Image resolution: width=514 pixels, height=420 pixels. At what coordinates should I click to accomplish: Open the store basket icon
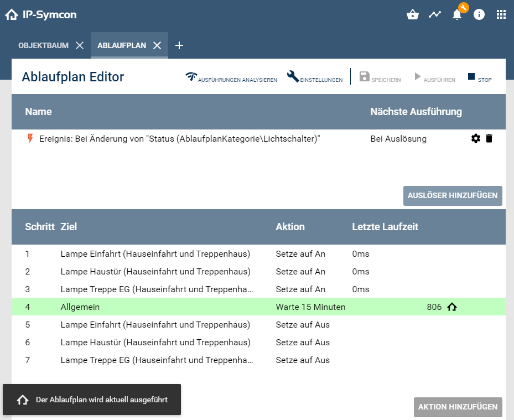tap(412, 15)
